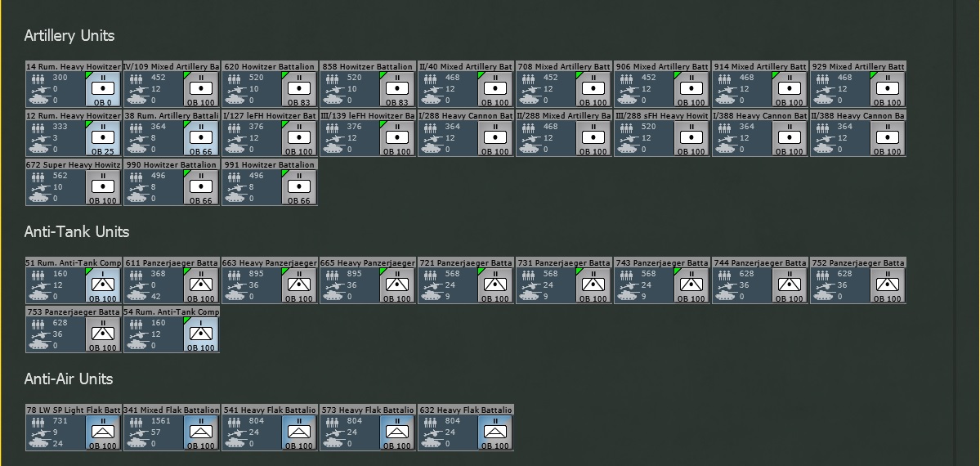Click the 731 Panzerjaeger Battalion title
Viewport: 980px width, 466px height.
coord(564,262)
